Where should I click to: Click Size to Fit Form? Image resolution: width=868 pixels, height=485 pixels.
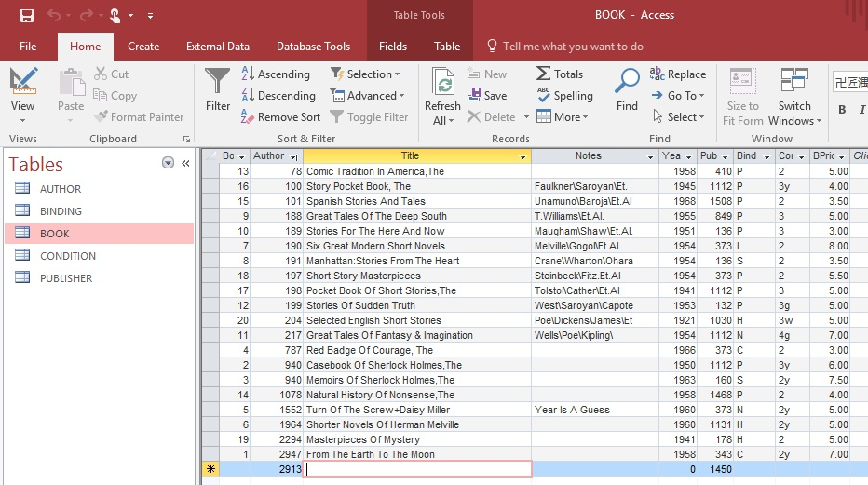coord(743,97)
